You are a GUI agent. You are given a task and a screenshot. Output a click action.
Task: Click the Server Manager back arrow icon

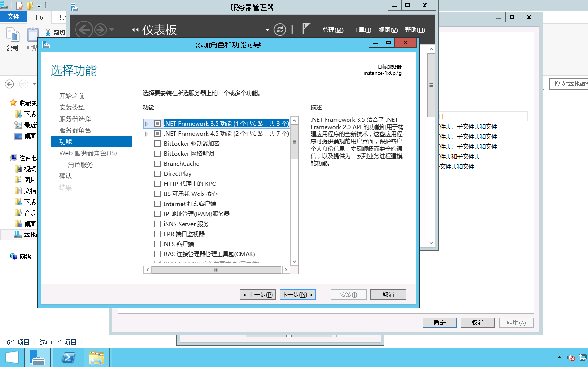[84, 30]
